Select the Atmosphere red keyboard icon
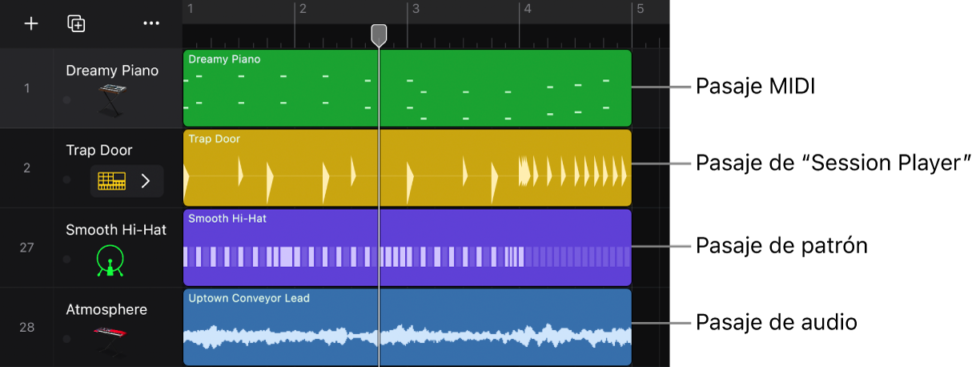Viewport: 980px width, 367px height. [x=109, y=340]
